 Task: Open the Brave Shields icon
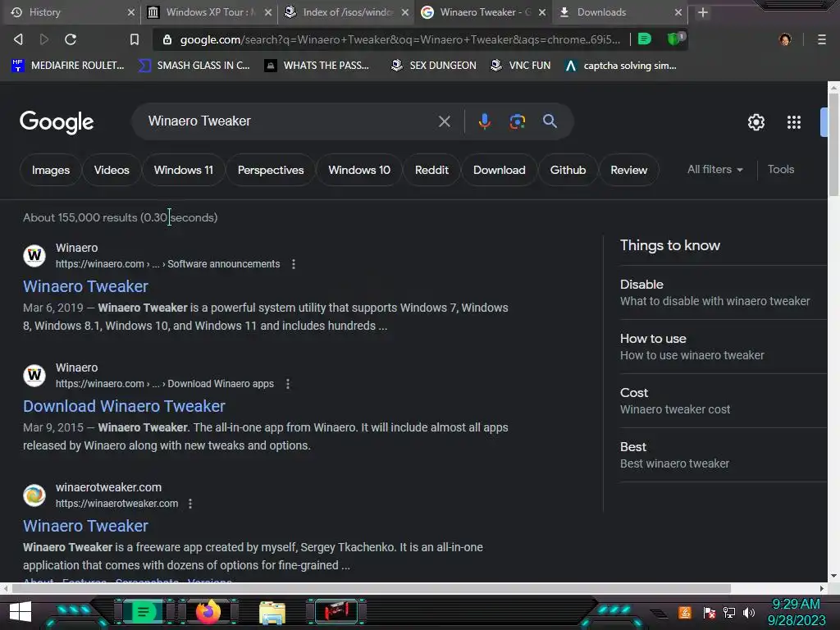click(x=674, y=39)
